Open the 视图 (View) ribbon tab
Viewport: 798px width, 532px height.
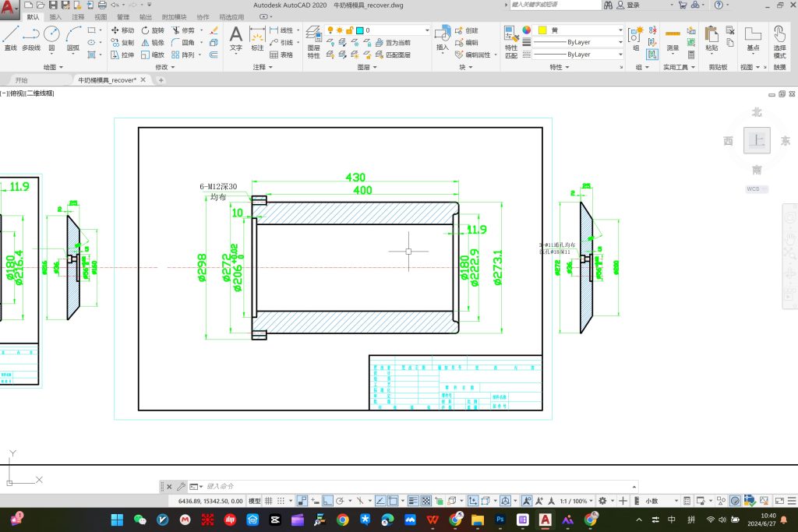click(101, 17)
